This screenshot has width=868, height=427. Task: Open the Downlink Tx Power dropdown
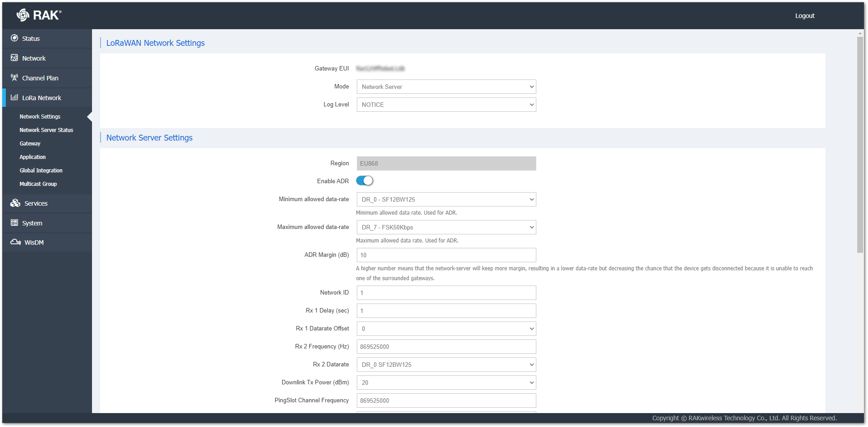446,382
